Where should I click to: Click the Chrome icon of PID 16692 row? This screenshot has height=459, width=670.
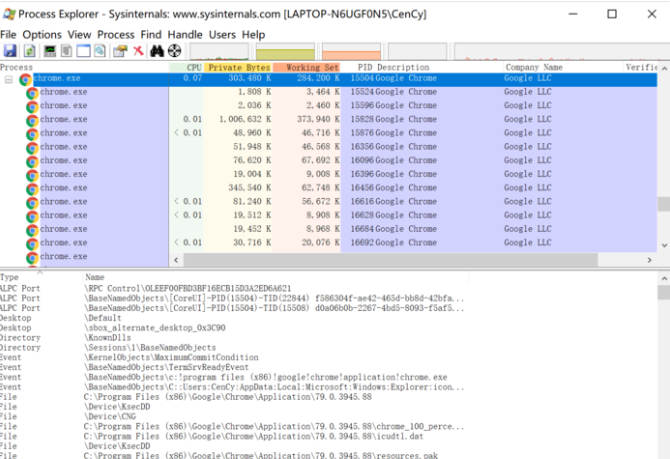tap(32, 243)
